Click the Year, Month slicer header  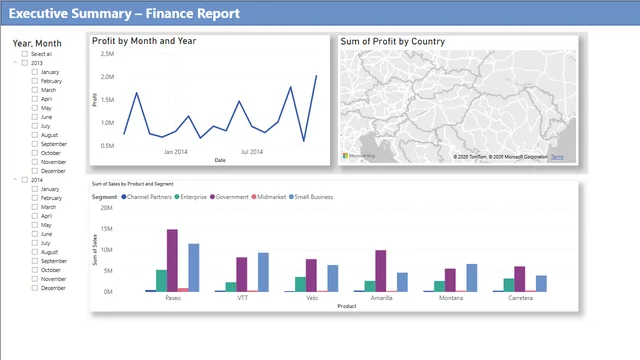click(37, 43)
